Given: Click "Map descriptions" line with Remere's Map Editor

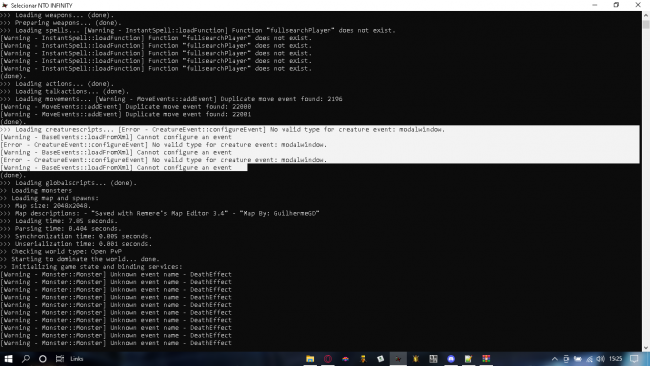Looking at the screenshot, I should [160, 213].
